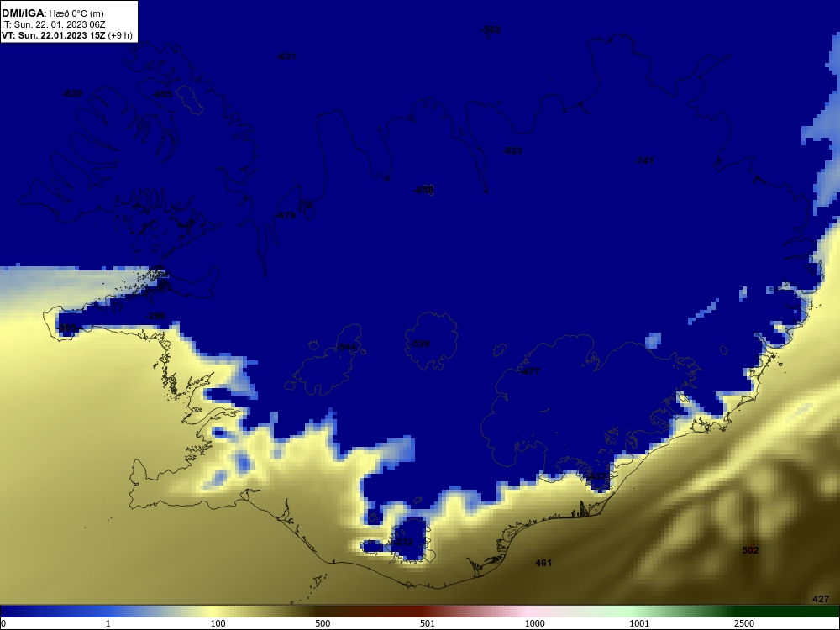This screenshot has width=840, height=630.
Task: Click the 'VT: Sun. 22.01.2023 15Z (+9 h)' line
Action: click(x=67, y=35)
